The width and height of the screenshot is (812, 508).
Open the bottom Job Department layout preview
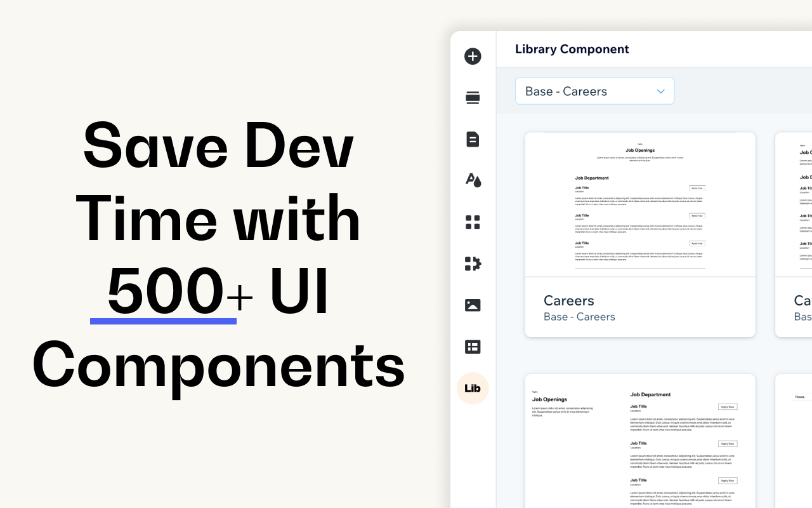click(x=639, y=441)
